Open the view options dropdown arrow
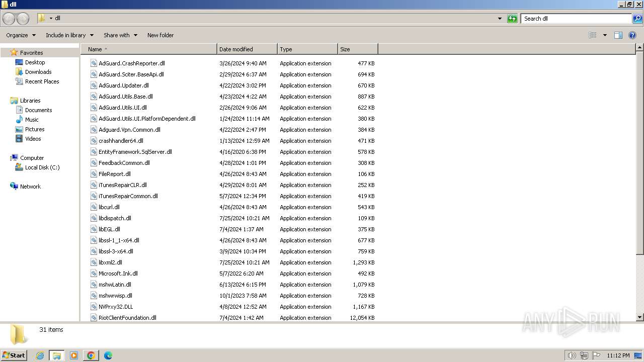This screenshot has height=362, width=644. [x=605, y=35]
